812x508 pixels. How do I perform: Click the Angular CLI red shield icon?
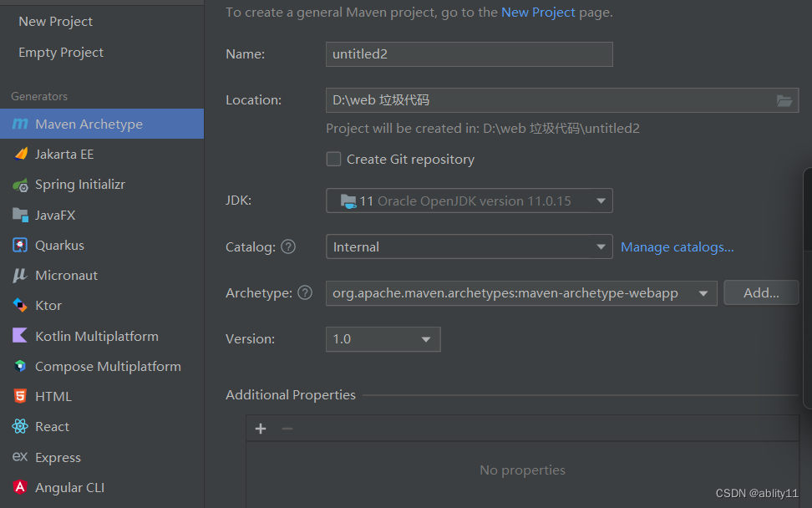[x=20, y=487]
